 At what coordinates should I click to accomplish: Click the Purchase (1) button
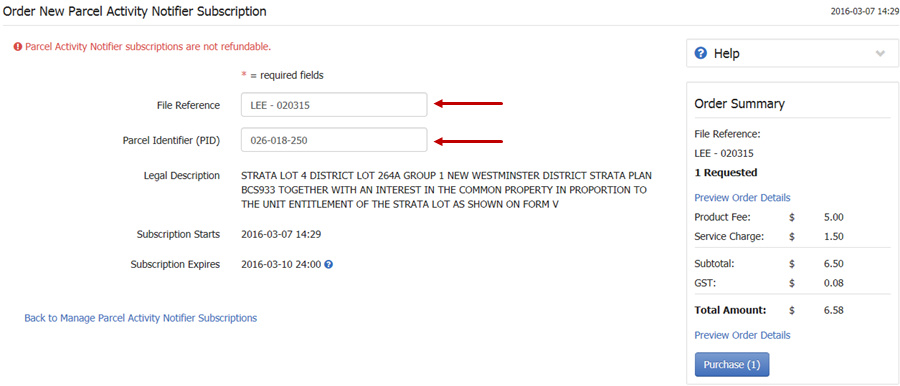coord(732,365)
